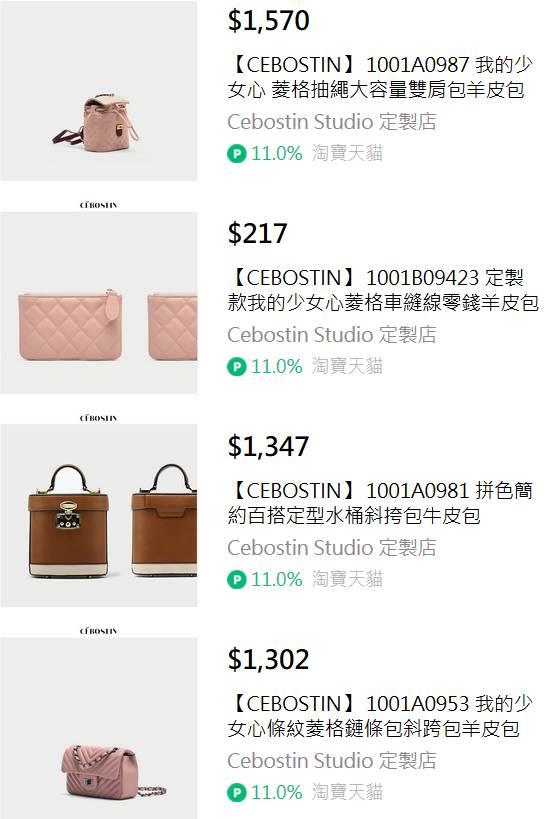Click the $217 price label

[257, 233]
